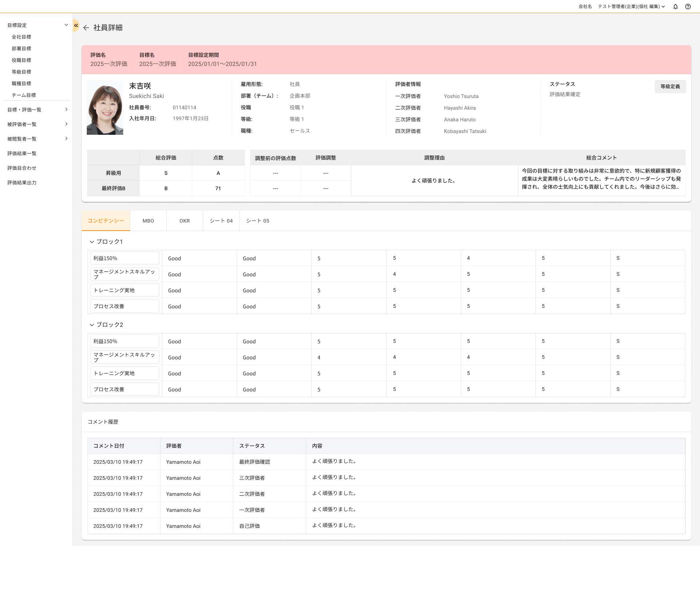Click the 調整理由 cell よく頑張りました

click(x=435, y=181)
